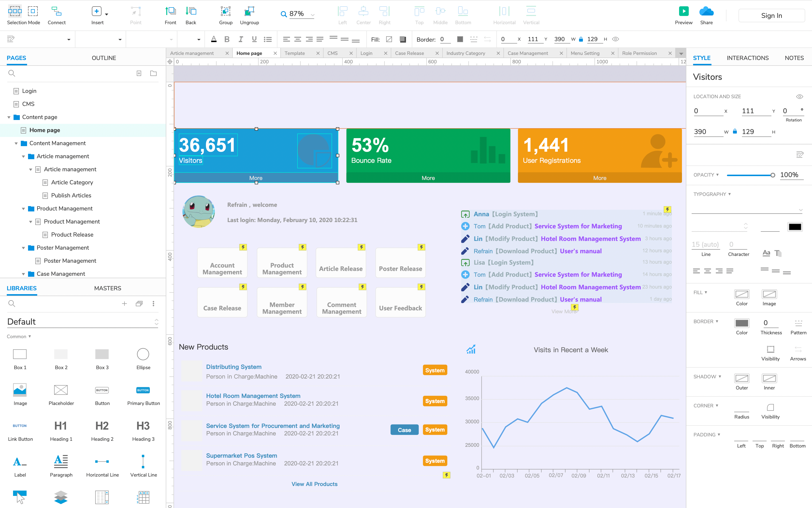
Task: Choose the Heading 1 widget
Action: pyautogui.click(x=61, y=430)
